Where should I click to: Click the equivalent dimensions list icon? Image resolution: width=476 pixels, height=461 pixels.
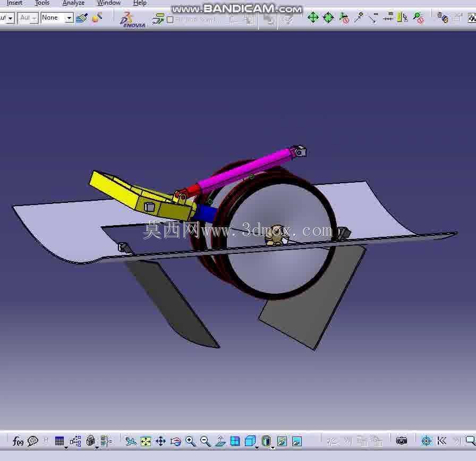[x=106, y=441]
